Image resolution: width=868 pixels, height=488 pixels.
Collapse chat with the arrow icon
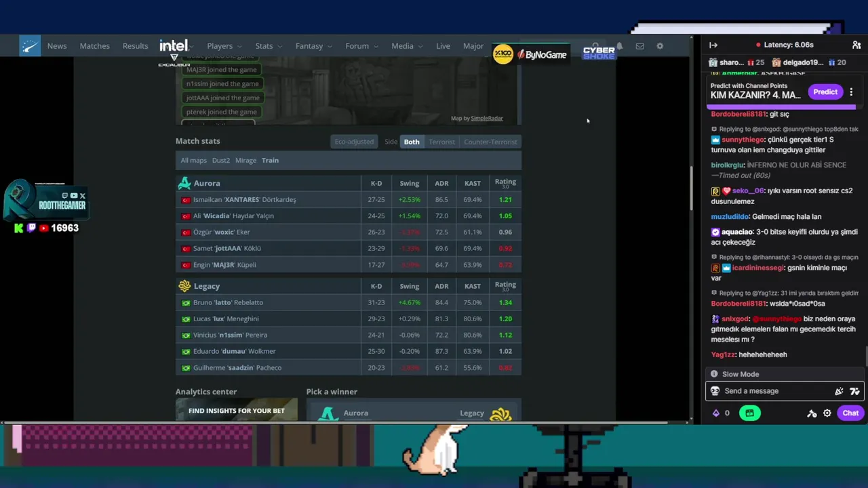point(713,45)
